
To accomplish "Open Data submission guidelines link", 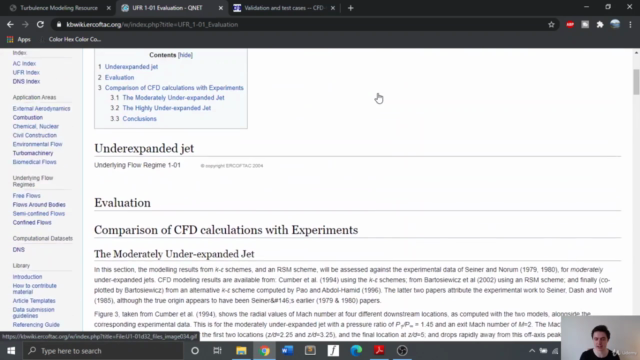I will point(33,313).
